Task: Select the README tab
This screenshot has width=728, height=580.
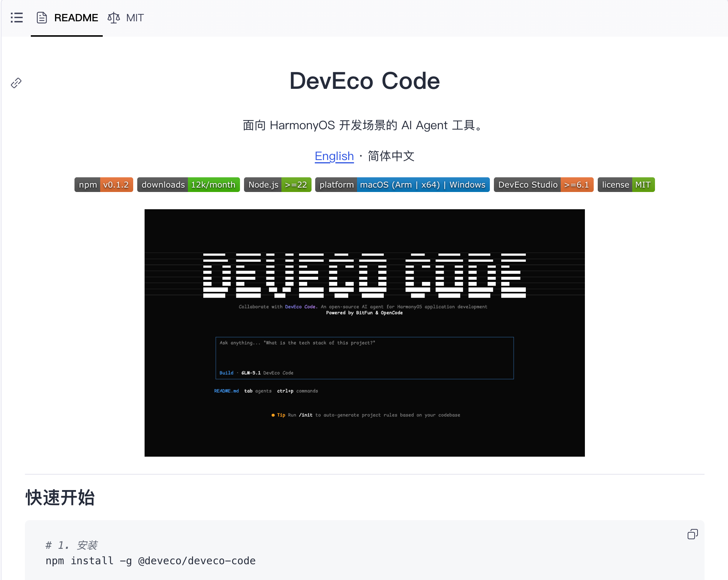Action: (67, 18)
